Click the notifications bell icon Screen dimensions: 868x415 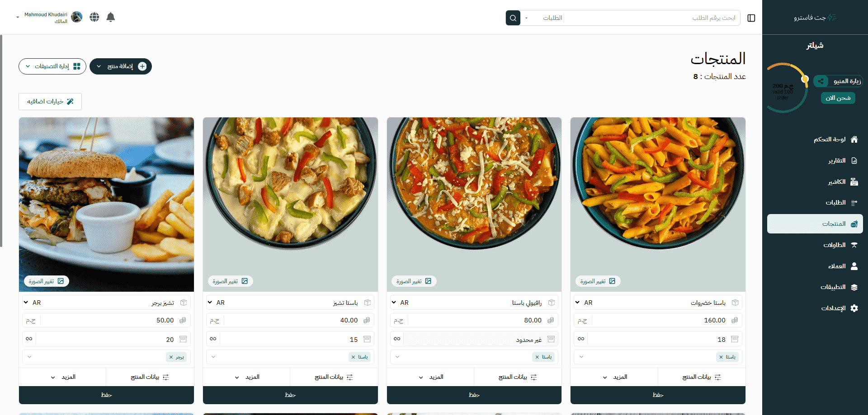click(x=110, y=17)
